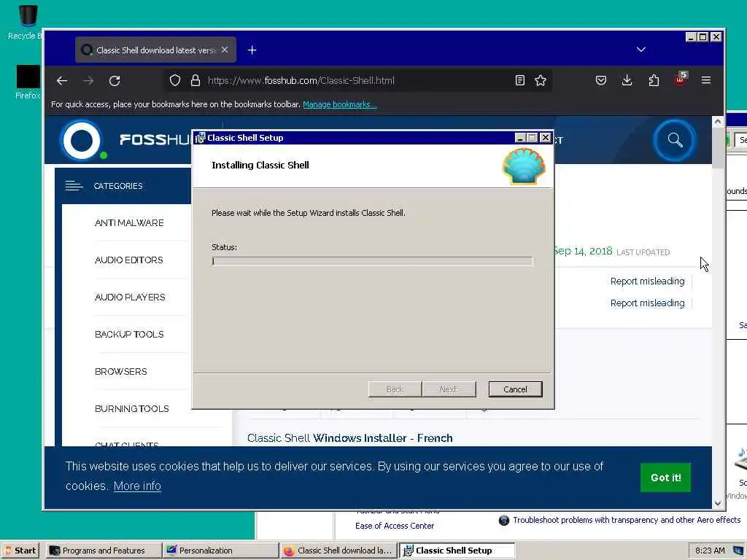Screen dimensions: 747x560
Task: Click Cancel in Classic Shell Setup
Action: [515, 389]
